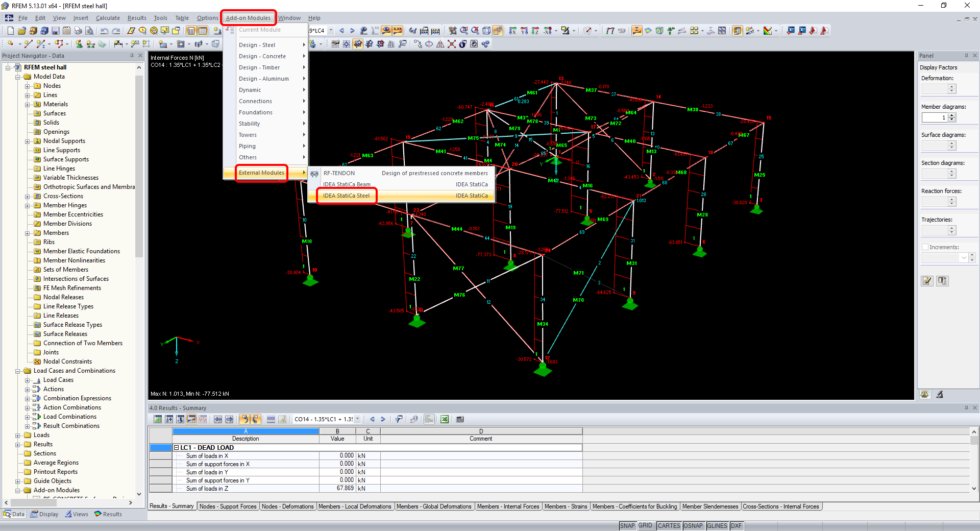Click the New document icon
Screen dimensions: 980x531
(x=10, y=31)
